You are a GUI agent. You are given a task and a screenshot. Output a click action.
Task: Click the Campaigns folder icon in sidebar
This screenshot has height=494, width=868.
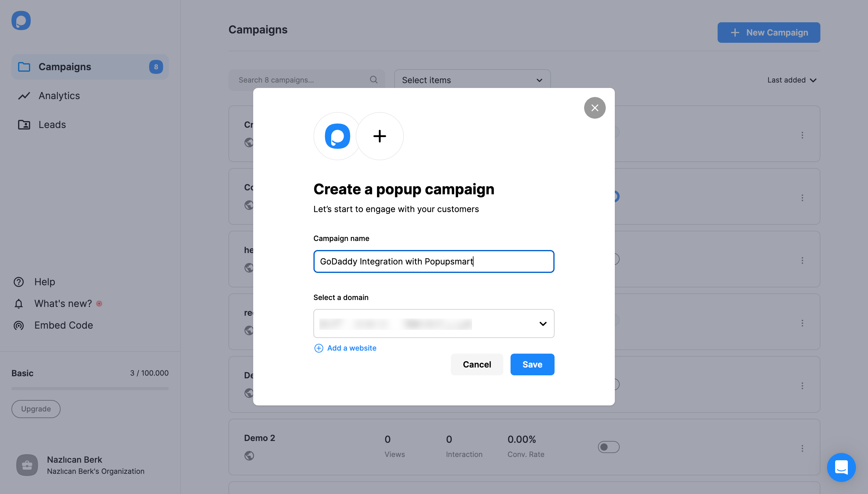(x=23, y=67)
